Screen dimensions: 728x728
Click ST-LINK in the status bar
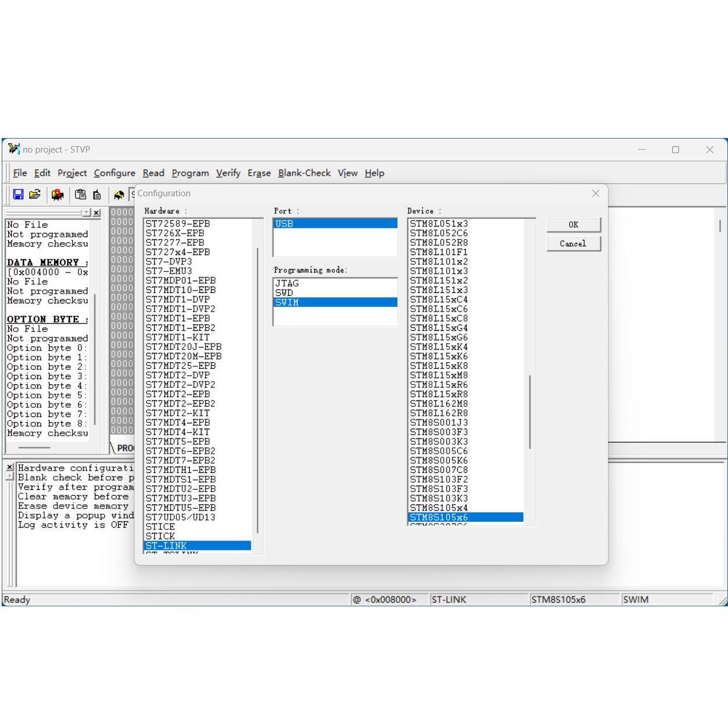(479, 599)
